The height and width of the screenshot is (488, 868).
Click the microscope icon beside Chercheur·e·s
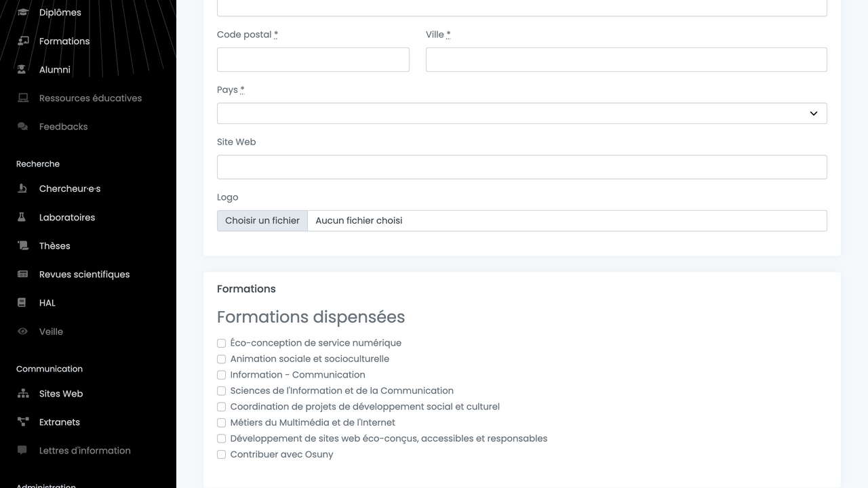point(23,188)
